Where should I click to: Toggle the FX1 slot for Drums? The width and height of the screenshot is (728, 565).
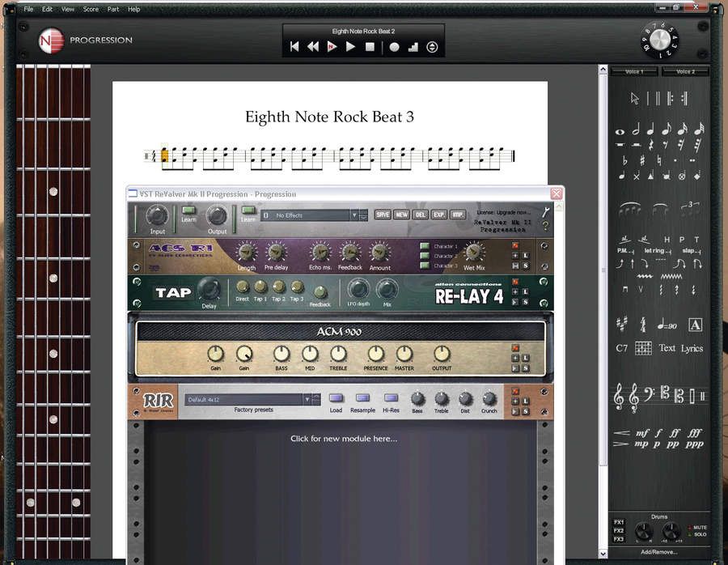pyautogui.click(x=619, y=522)
